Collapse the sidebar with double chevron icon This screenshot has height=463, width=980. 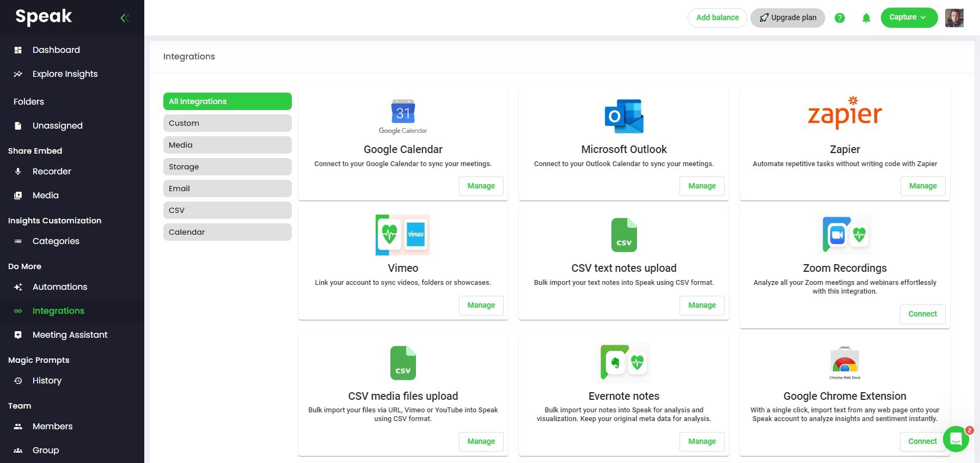(x=125, y=18)
